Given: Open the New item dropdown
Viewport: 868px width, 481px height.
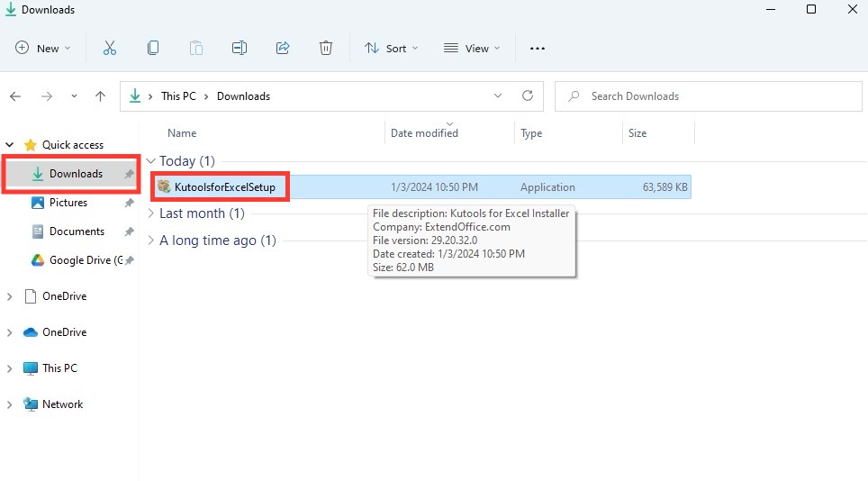Looking at the screenshot, I should coord(43,48).
